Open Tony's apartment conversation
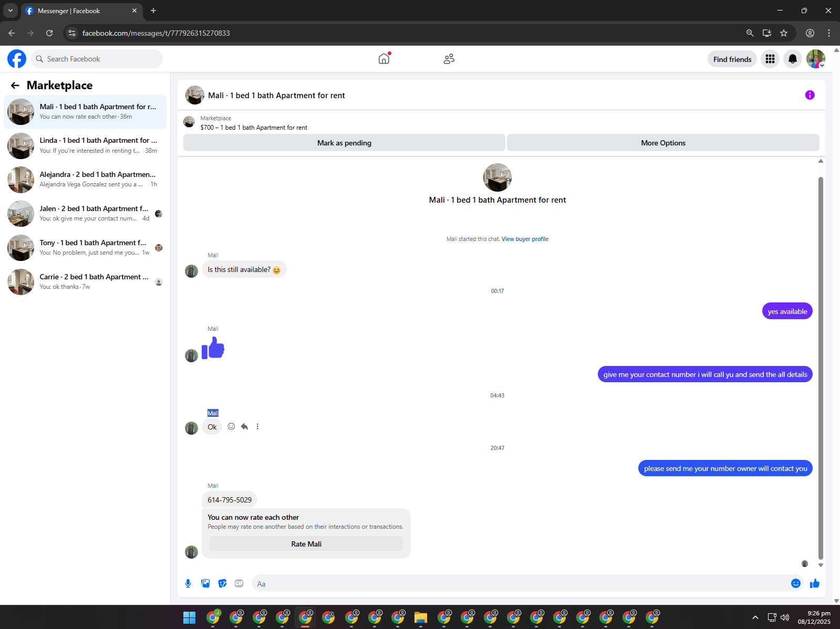 point(85,248)
